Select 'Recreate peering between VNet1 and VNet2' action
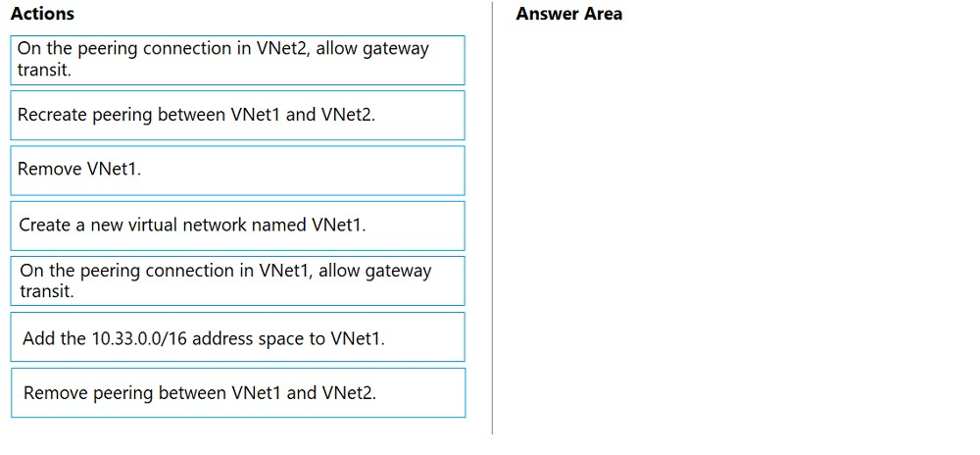Image resolution: width=980 pixels, height=455 pixels. (237, 115)
